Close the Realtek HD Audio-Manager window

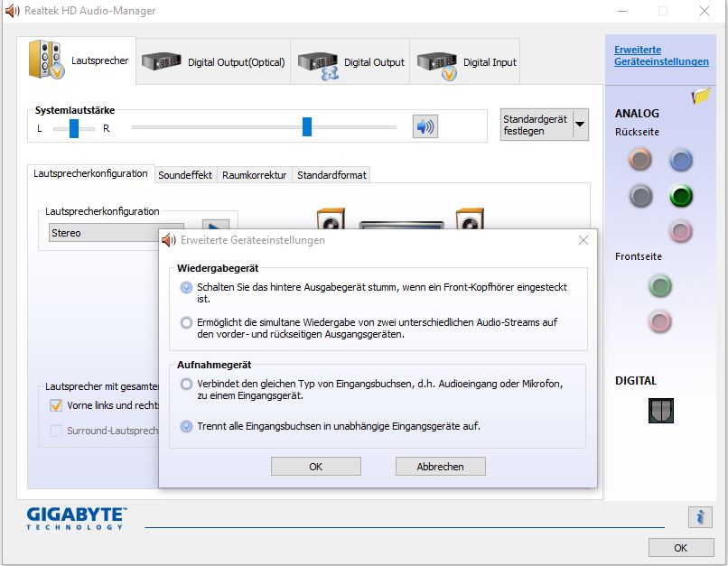pyautogui.click(x=704, y=11)
